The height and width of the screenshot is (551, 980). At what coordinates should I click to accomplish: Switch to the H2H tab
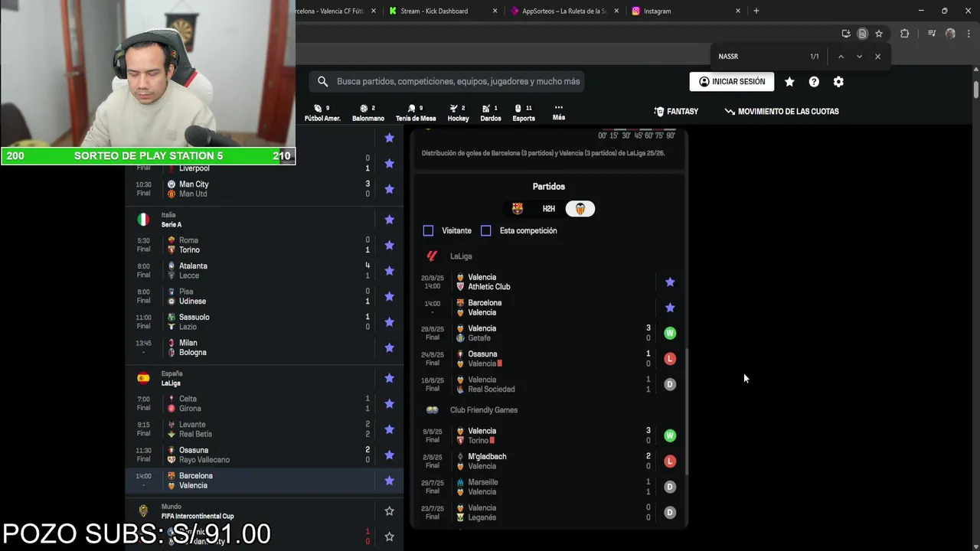coord(548,208)
